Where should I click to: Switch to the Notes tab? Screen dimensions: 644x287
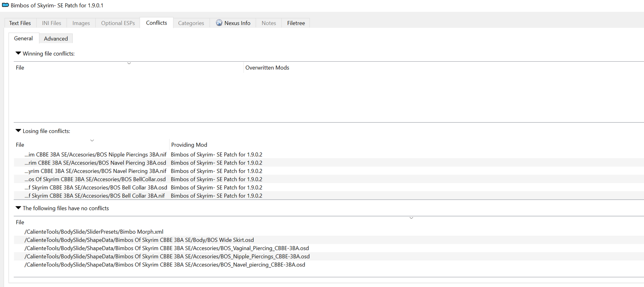[x=269, y=23]
